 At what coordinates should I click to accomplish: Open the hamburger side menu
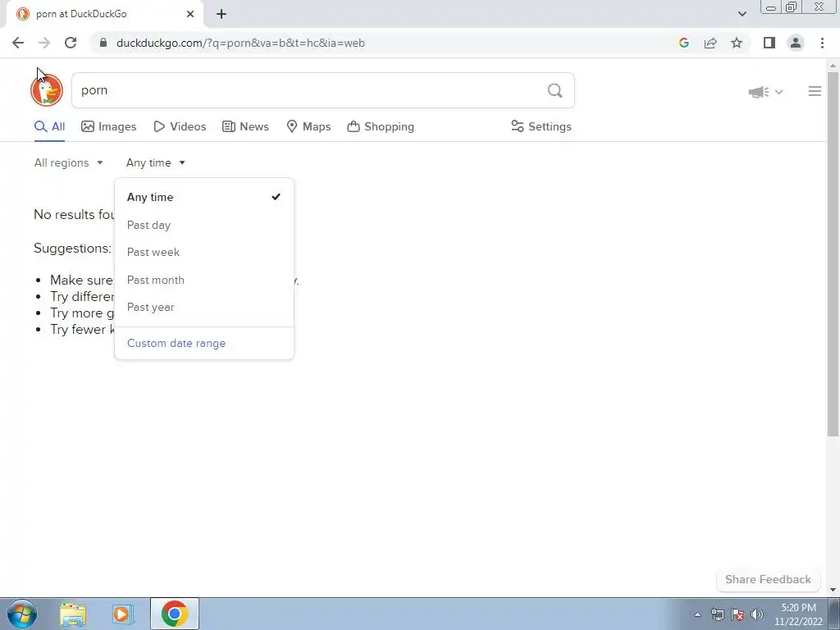(x=815, y=92)
